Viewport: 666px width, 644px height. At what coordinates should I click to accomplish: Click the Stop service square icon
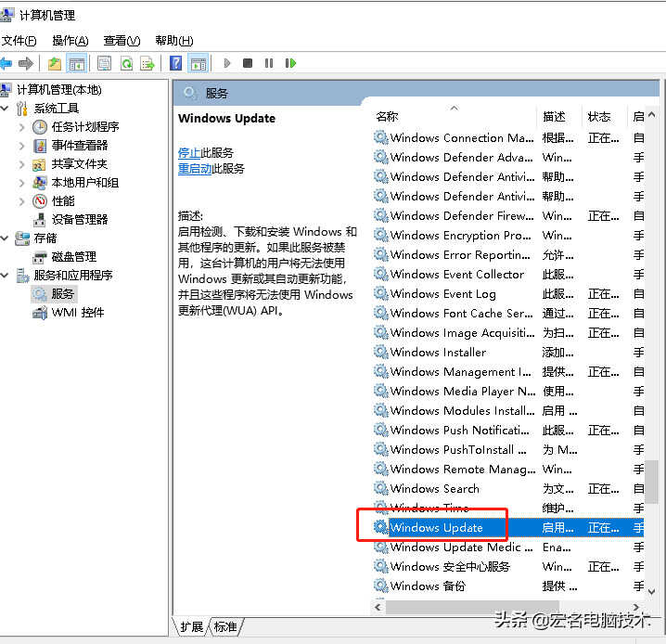(x=248, y=63)
